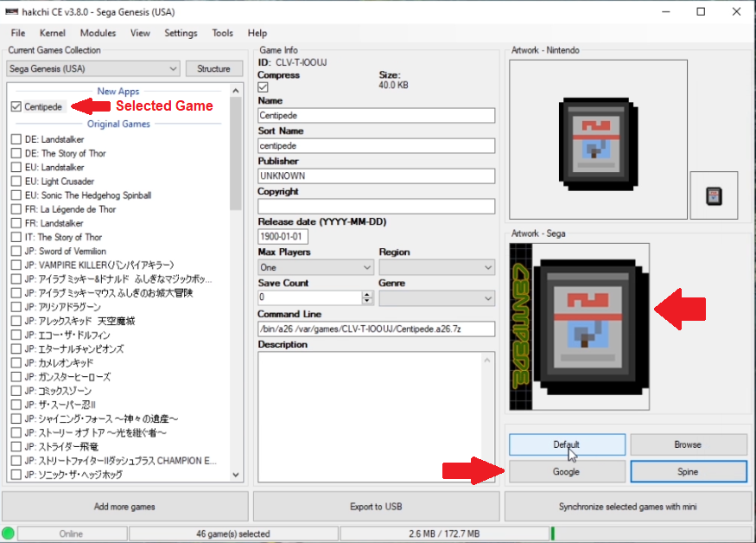
Task: Expand the Genre dropdown
Action: [x=437, y=299]
